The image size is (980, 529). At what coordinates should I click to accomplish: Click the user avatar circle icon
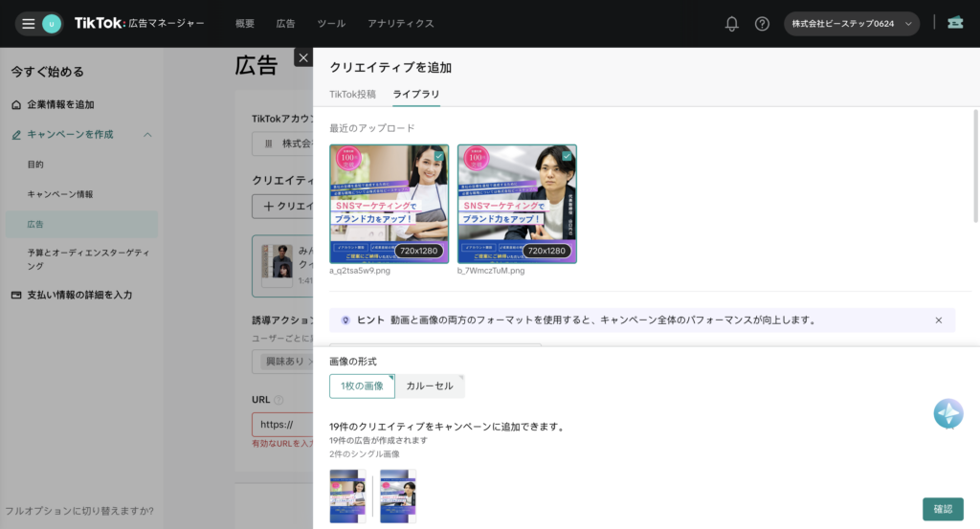[x=52, y=24]
